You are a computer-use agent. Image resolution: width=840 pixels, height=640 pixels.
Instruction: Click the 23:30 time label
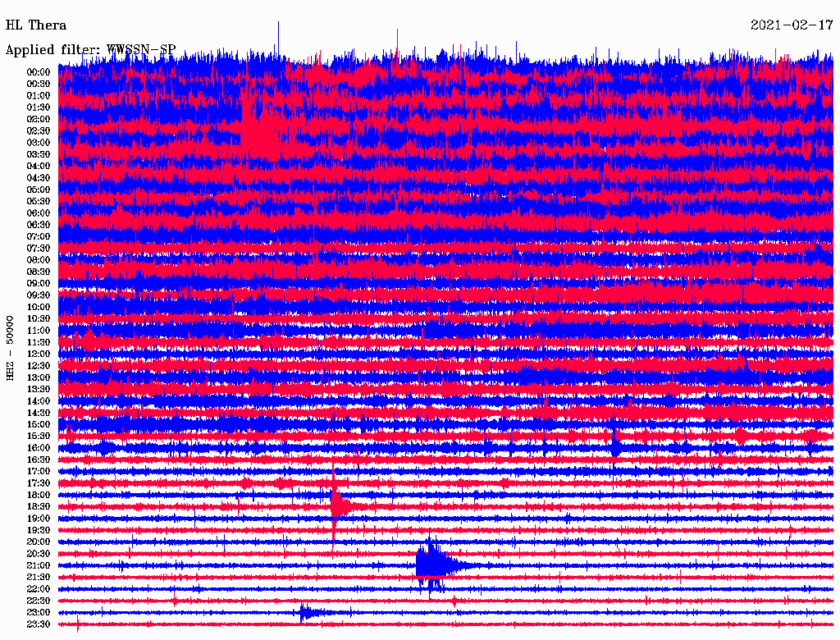(39, 624)
